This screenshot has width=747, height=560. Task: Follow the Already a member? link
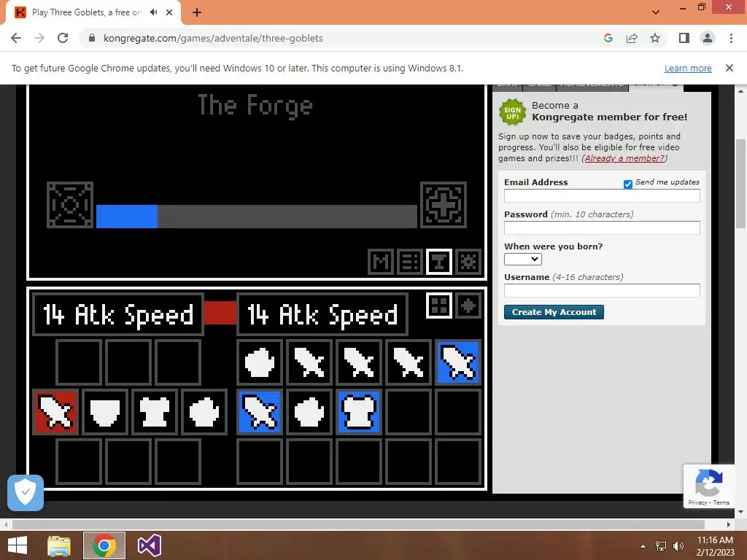(x=624, y=158)
